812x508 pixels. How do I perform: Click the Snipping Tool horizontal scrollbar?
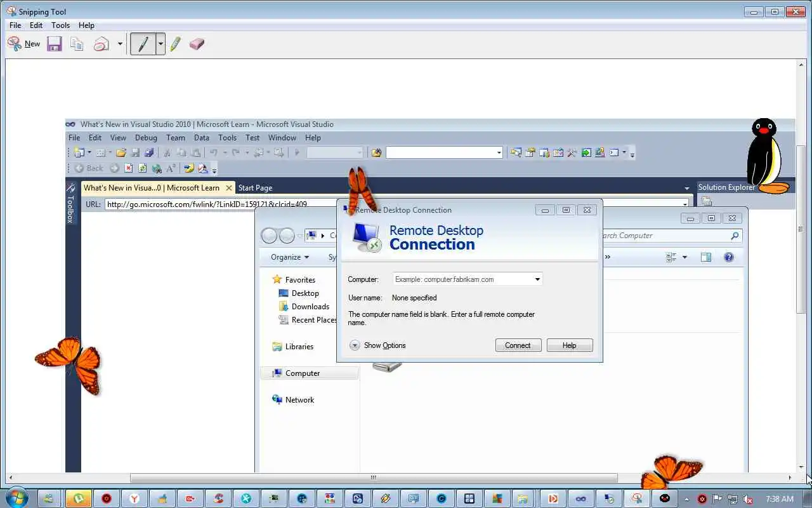(x=374, y=478)
